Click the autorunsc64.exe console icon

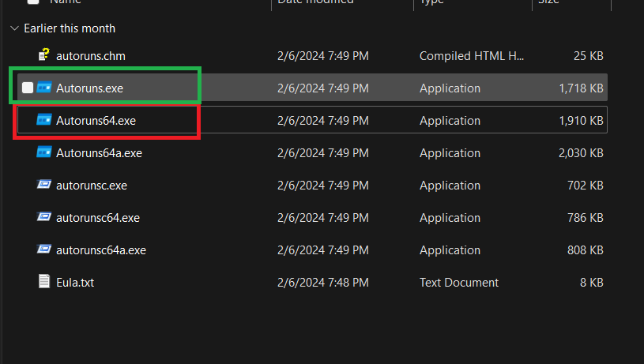(x=44, y=217)
